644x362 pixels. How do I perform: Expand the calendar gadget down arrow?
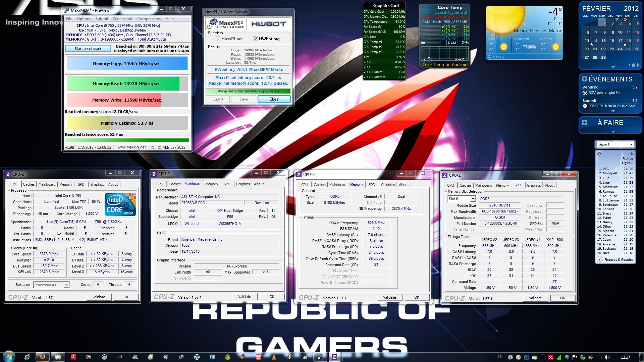pyautogui.click(x=613, y=67)
